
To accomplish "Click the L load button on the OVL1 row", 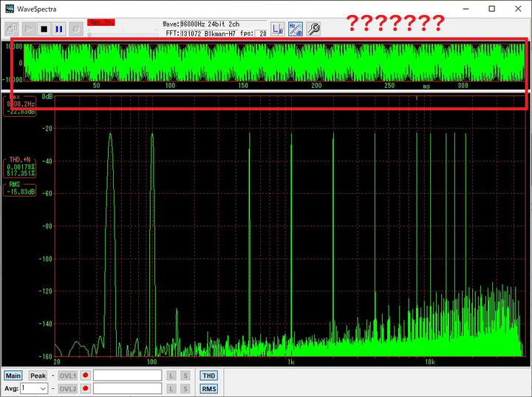I will click(171, 376).
